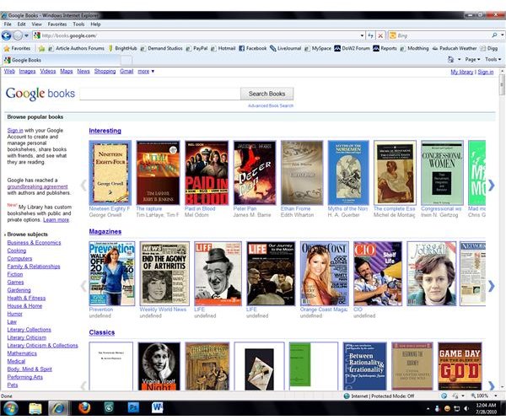The width and height of the screenshot is (506, 420).
Task: Click the Gmail link in top navigation
Action: (126, 72)
